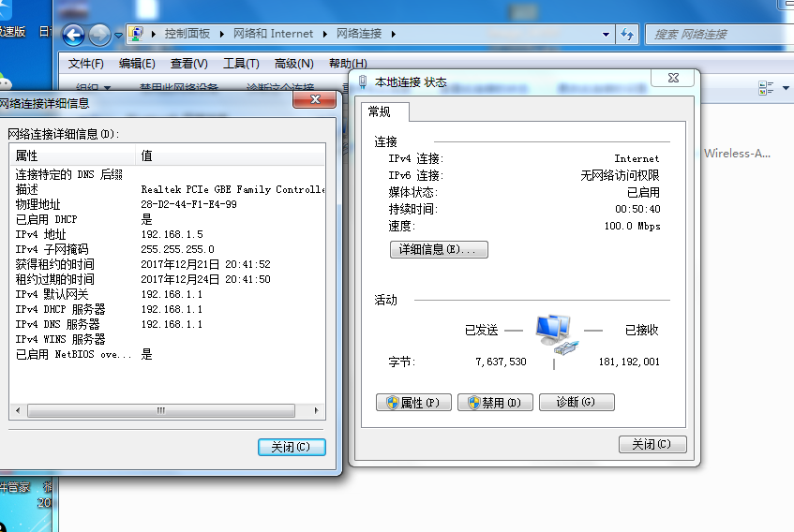Click 关闭(C) in 网络连接详细信息 dialog
The height and width of the screenshot is (532, 794).
tap(292, 447)
